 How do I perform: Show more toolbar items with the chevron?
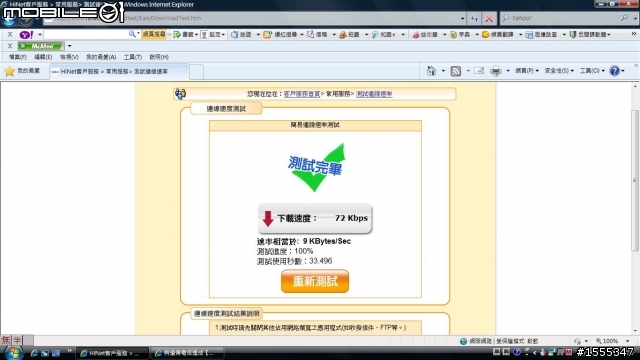click(634, 34)
